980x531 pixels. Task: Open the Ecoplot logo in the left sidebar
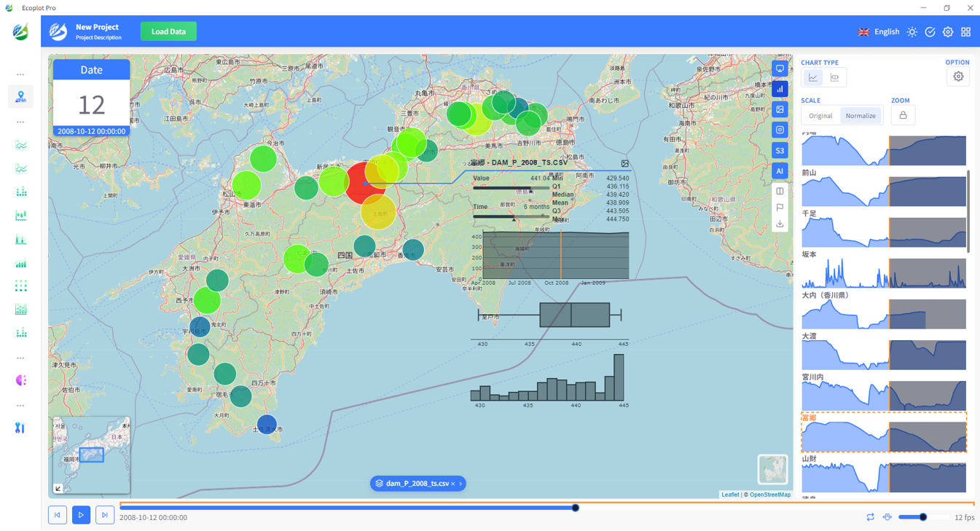20,31
